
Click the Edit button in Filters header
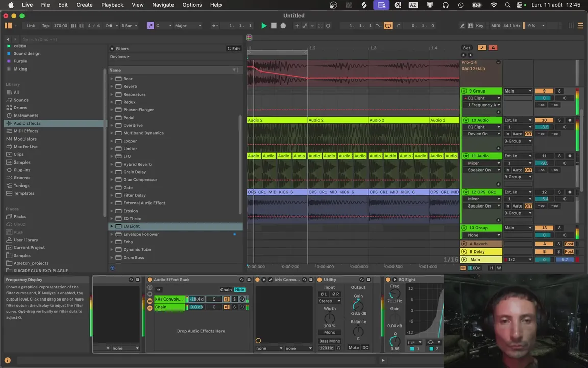[x=234, y=49]
